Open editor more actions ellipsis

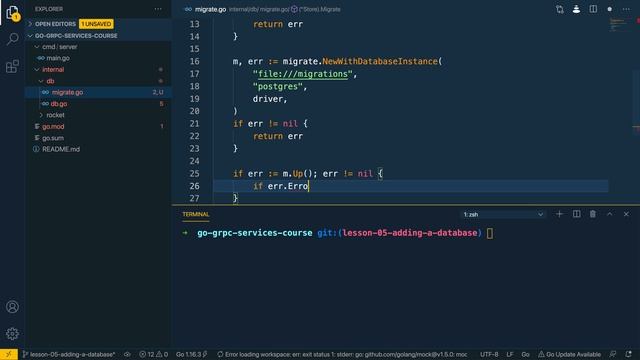[626, 9]
